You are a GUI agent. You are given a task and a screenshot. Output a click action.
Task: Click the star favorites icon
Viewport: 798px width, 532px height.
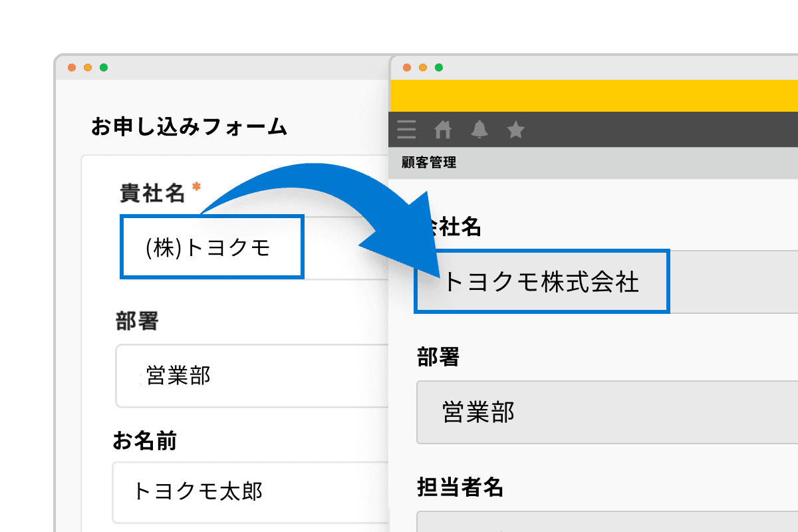(x=515, y=130)
